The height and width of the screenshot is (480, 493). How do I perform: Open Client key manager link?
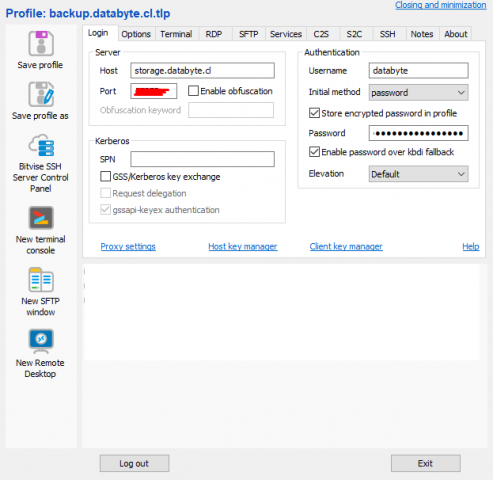tap(346, 247)
